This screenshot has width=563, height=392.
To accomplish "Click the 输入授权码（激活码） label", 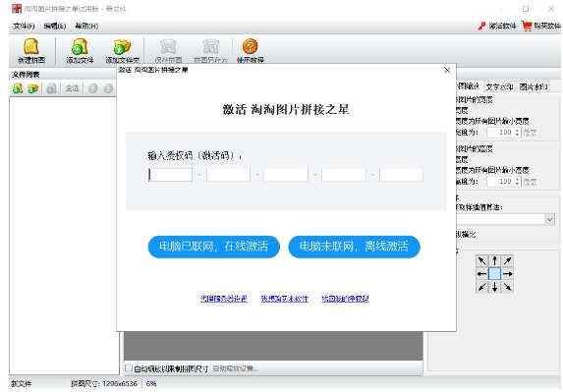I will pos(195,155).
